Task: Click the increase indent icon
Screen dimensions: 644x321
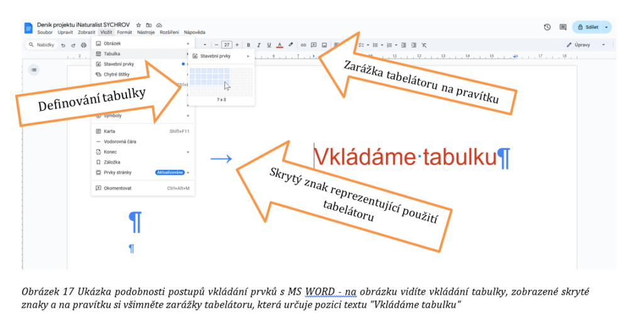Action: [x=414, y=45]
